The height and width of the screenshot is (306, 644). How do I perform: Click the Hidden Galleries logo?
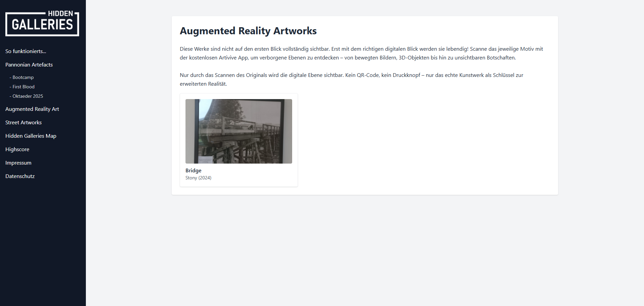(42, 23)
